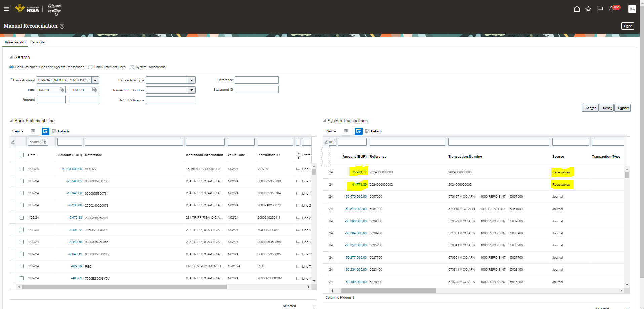Check the row with amount -49.131.000,00 VENTA
644x309 pixels.
pos(22,169)
